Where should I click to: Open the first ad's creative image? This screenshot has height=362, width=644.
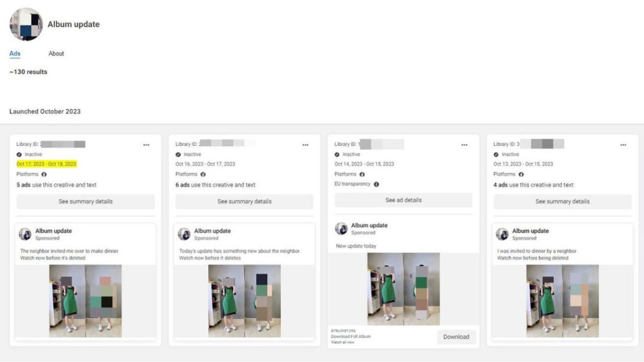click(x=85, y=301)
